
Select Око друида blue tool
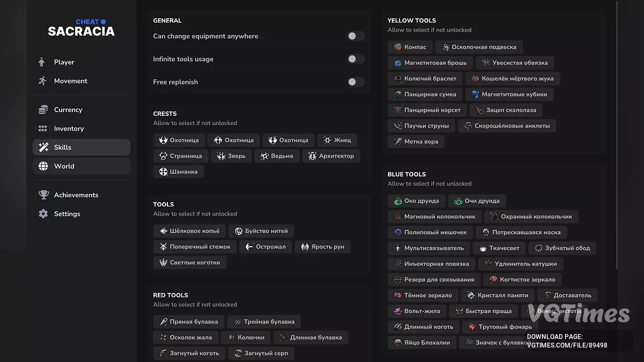click(x=416, y=201)
